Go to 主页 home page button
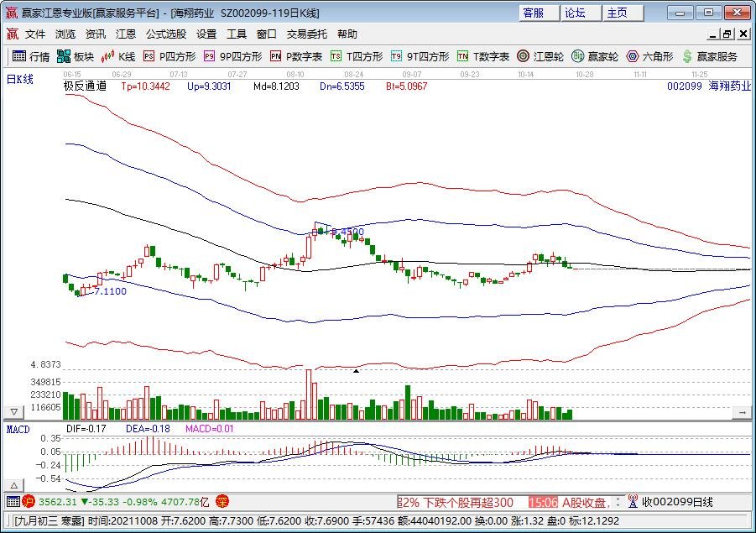The height and width of the screenshot is (533, 756). pyautogui.click(x=617, y=13)
